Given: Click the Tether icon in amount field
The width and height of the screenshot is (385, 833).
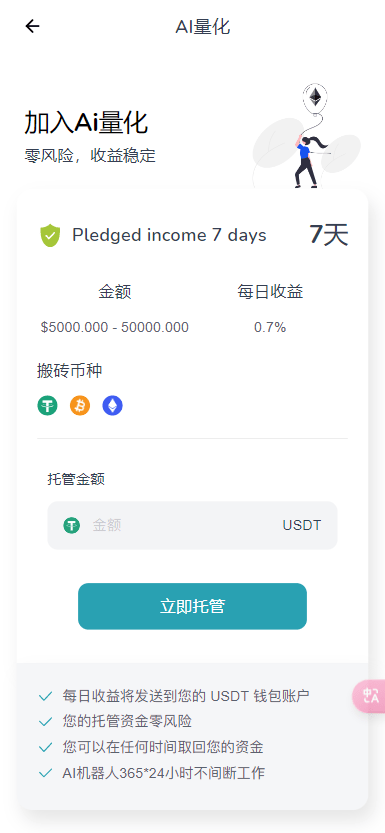Looking at the screenshot, I should pos(72,525).
